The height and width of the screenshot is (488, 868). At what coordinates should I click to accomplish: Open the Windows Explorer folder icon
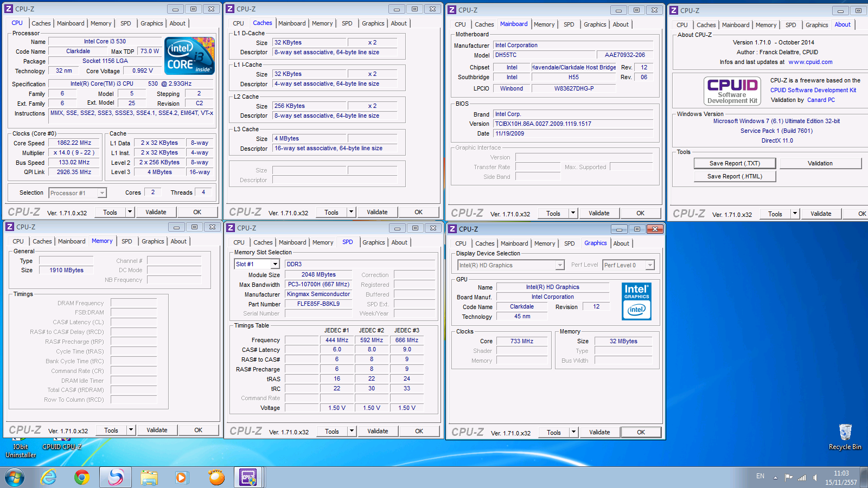(x=149, y=477)
